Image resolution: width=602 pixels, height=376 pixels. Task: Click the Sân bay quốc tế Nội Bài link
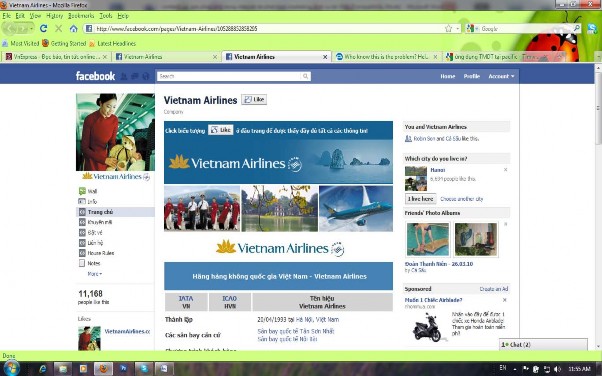[287, 339]
